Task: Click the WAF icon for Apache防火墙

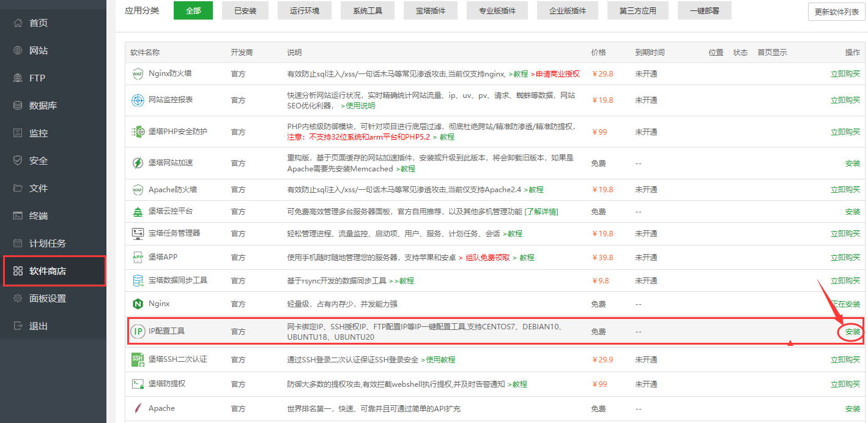Action: click(138, 190)
